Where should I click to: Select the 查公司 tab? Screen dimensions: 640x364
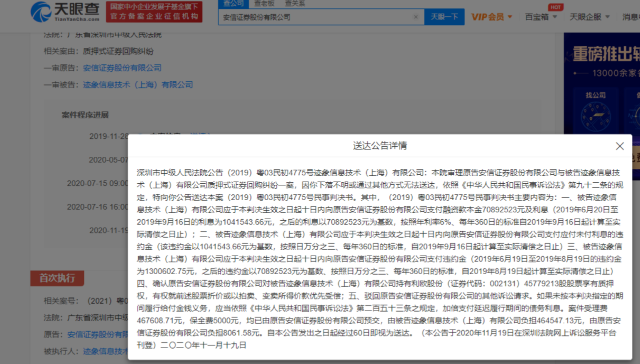point(233,3)
